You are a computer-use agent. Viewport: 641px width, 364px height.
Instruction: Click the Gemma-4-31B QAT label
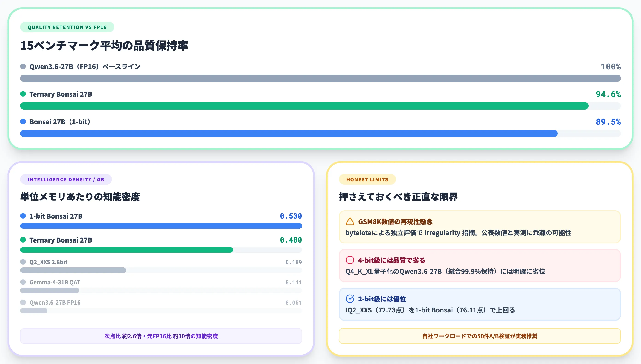click(55, 282)
